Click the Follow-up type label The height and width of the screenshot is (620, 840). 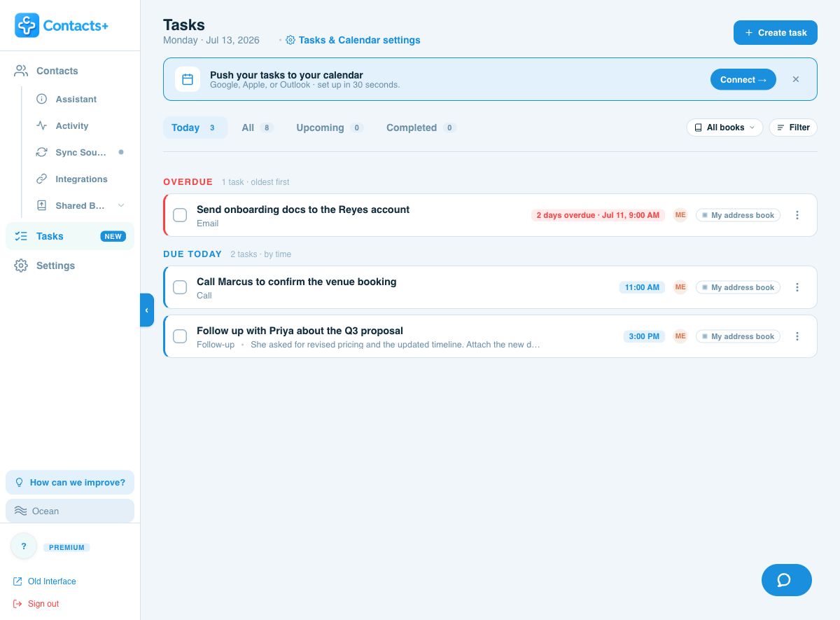[216, 345]
